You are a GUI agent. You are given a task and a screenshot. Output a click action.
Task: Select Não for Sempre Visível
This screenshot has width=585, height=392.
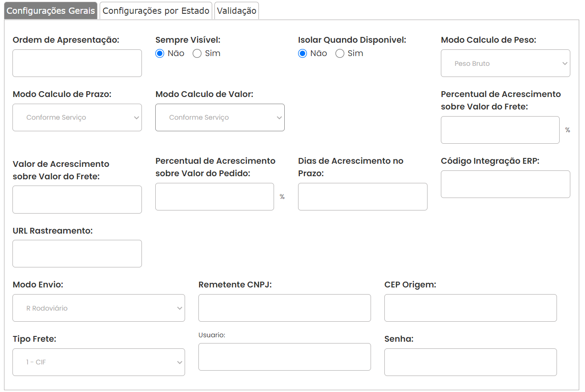[160, 53]
